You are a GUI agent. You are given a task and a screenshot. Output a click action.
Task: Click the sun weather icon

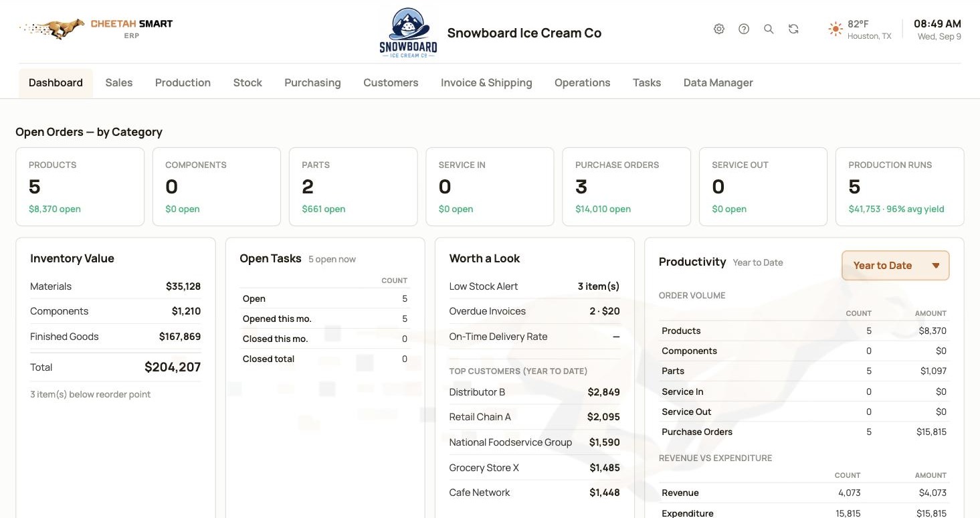[835, 29]
